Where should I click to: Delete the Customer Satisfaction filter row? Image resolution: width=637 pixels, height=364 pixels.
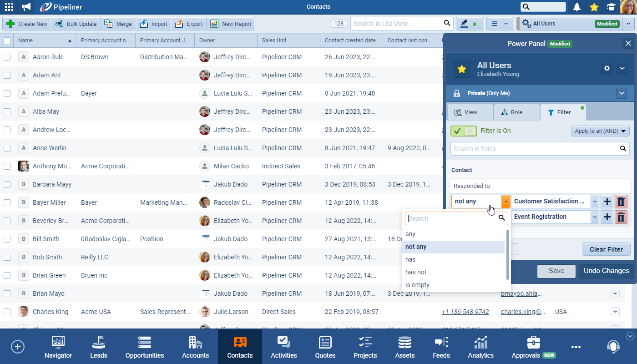[x=621, y=201]
